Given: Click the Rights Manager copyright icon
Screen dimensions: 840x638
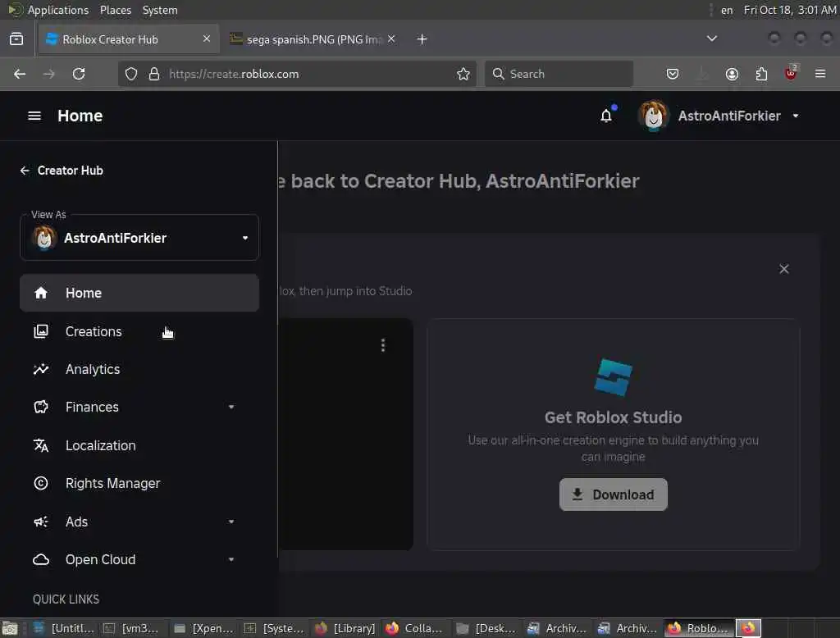Looking at the screenshot, I should click(41, 483).
